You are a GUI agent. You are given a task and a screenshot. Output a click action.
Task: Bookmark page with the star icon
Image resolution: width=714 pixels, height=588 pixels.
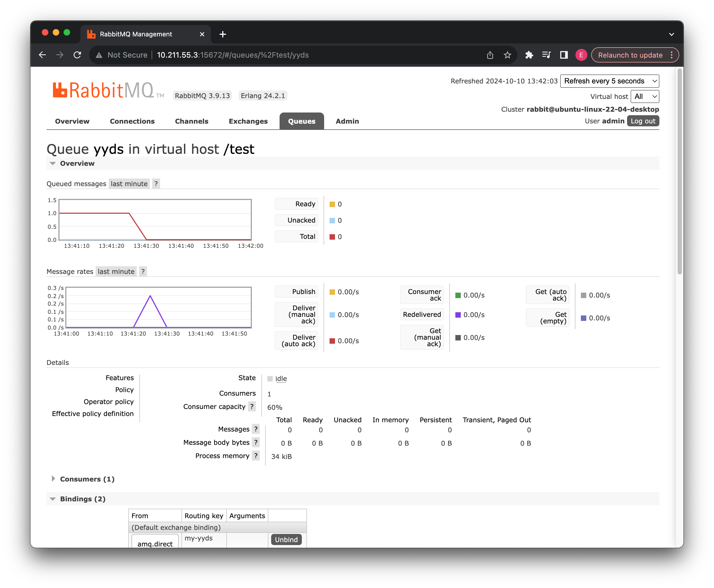click(x=507, y=55)
